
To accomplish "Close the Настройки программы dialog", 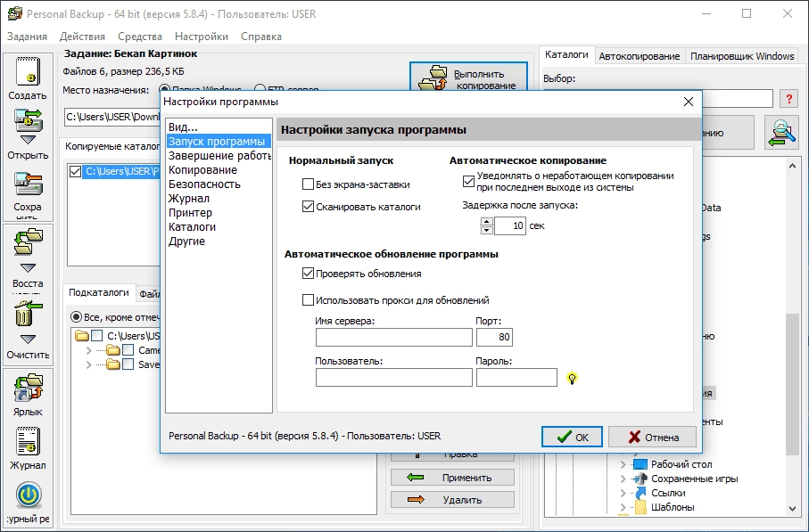I will 689,102.
